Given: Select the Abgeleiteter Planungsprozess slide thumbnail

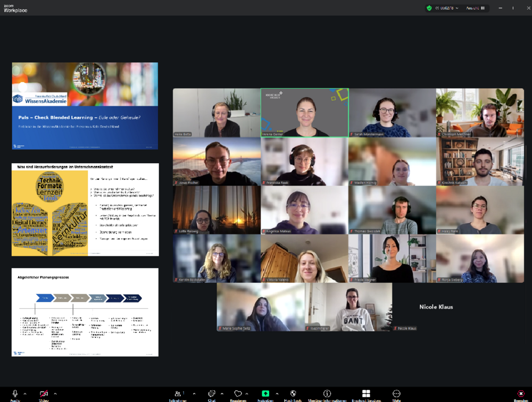Looking at the screenshot, I should 85,312.
